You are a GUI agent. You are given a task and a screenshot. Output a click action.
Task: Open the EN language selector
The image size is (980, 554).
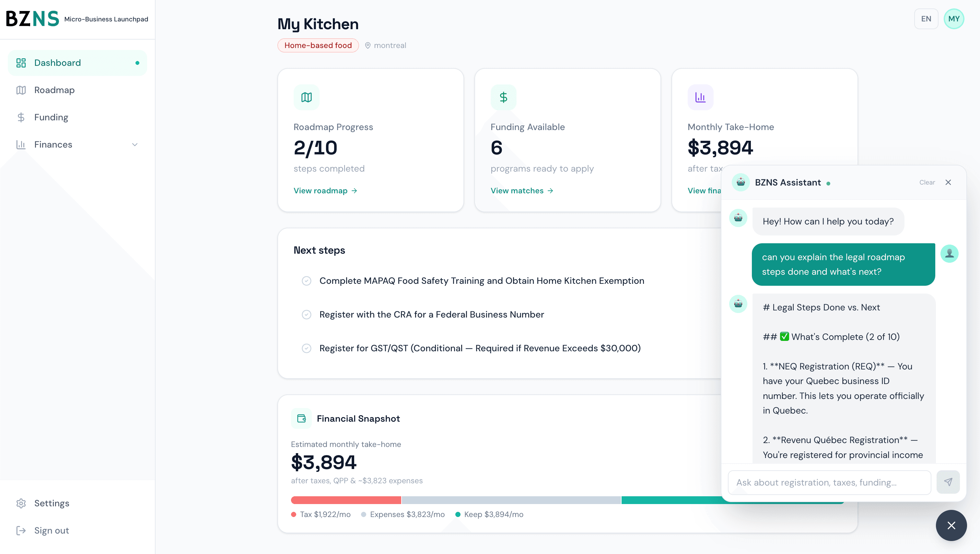[x=926, y=18]
